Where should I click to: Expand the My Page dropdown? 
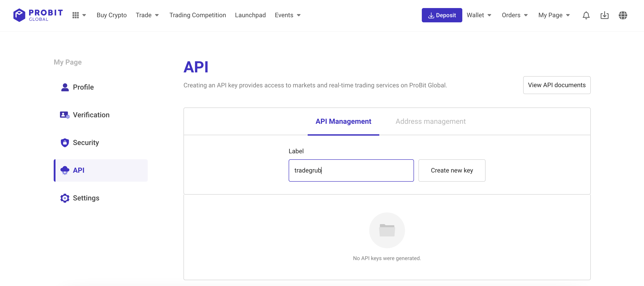click(x=554, y=15)
